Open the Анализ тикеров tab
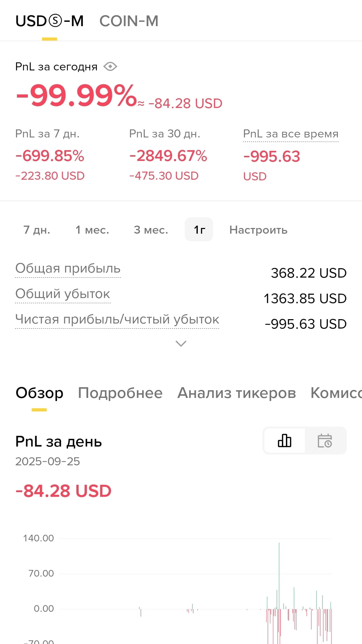This screenshot has width=362, height=644. pos(237,393)
